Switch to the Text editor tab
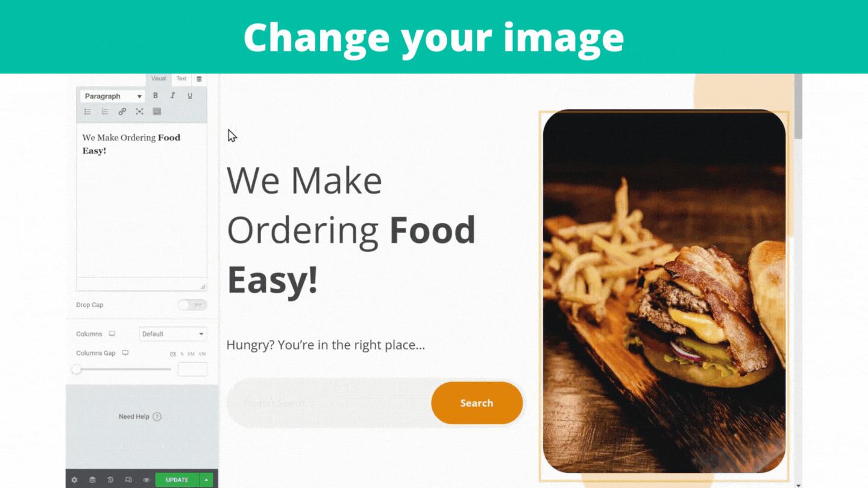Viewport: 868px width, 488px height. click(x=181, y=78)
